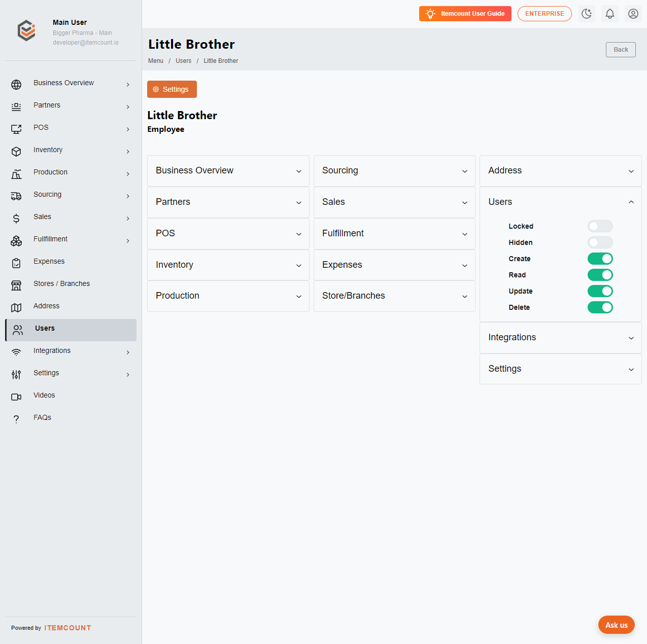Viewport: 647px width, 644px height.
Task: Disable the Create permission toggle
Action: coord(600,259)
